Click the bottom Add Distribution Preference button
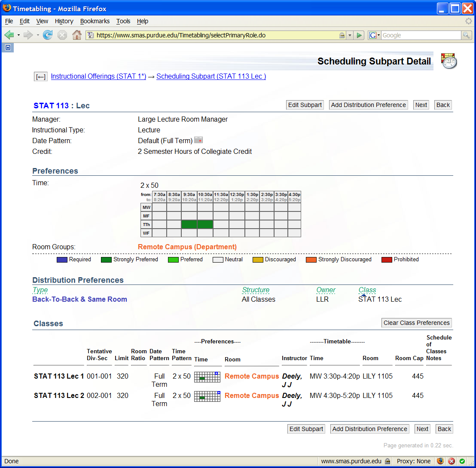 pyautogui.click(x=369, y=429)
